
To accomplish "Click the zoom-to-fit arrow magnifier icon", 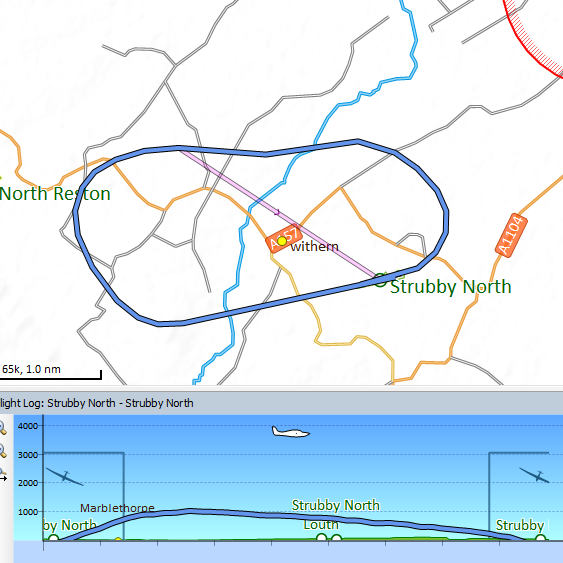I will coord(3,474).
